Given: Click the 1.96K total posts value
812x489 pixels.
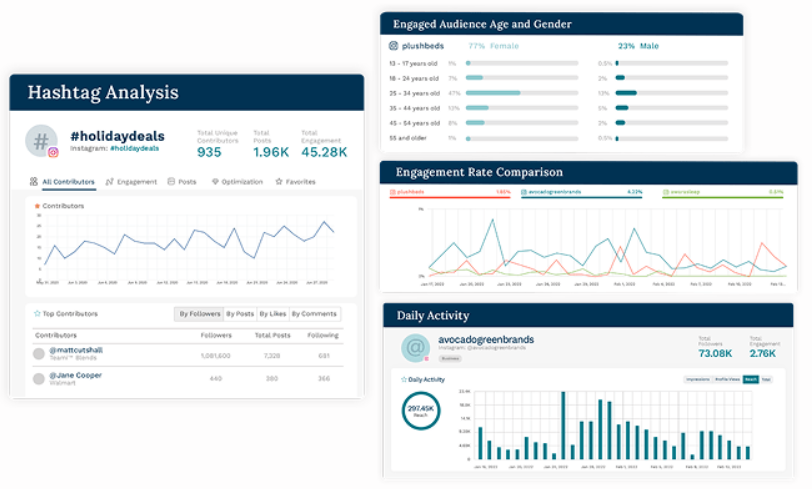Looking at the screenshot, I should coord(271,152).
